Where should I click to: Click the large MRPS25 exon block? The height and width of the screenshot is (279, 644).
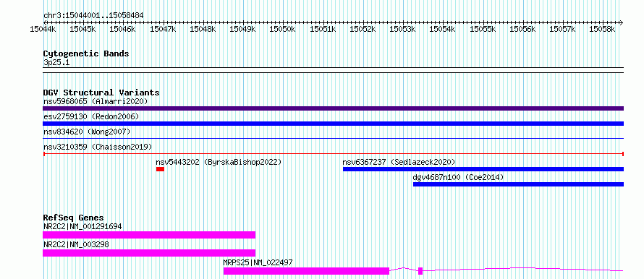coord(306,271)
